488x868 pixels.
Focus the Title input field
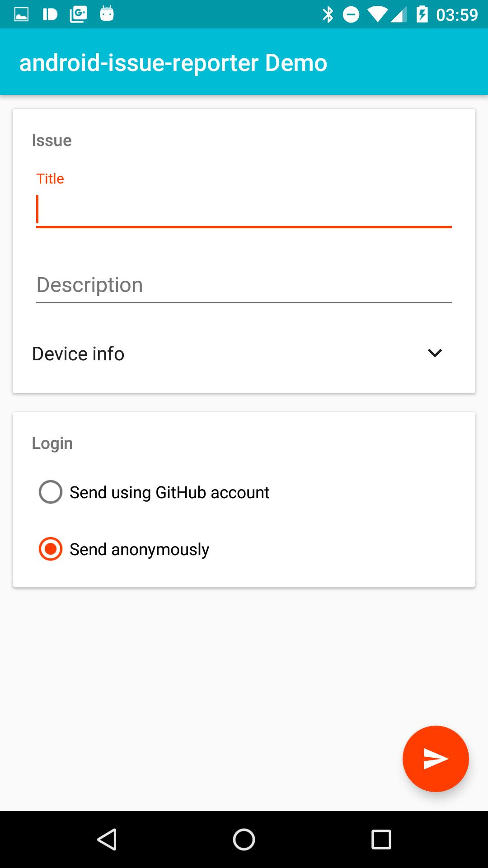[244, 210]
